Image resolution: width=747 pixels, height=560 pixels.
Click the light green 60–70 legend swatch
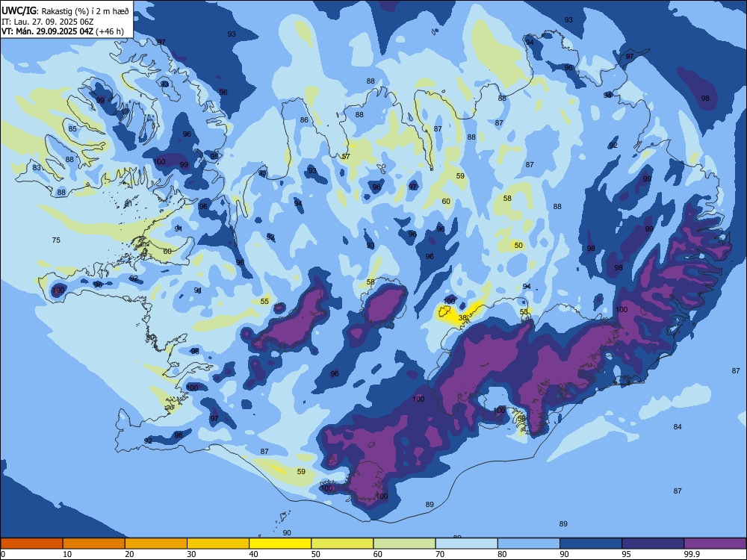[x=404, y=544]
